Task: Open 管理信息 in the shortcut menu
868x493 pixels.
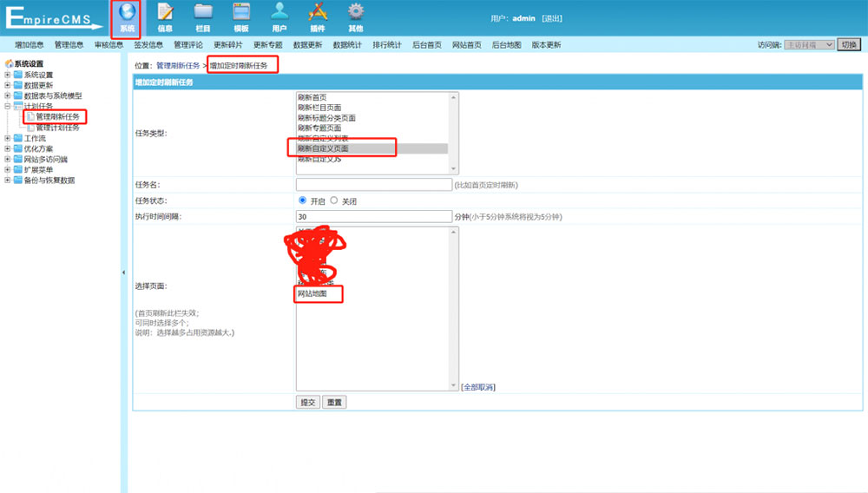Action: [69, 45]
